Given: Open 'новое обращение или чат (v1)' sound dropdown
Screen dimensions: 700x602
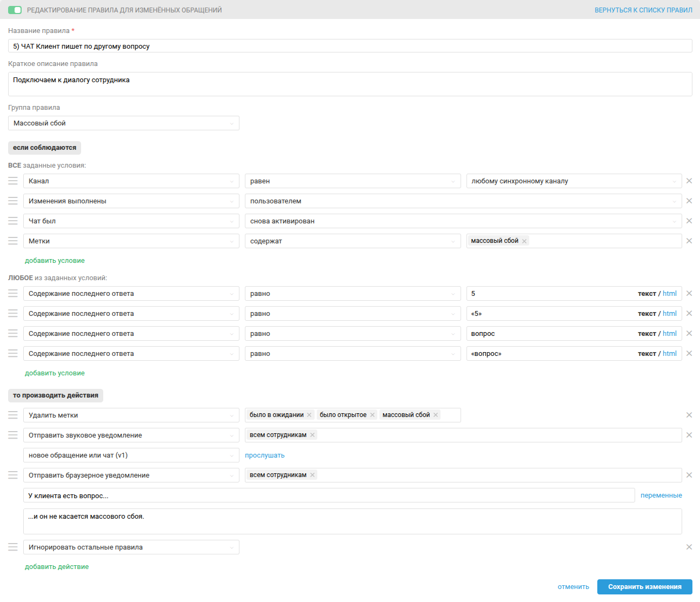Looking at the screenshot, I should 131,455.
